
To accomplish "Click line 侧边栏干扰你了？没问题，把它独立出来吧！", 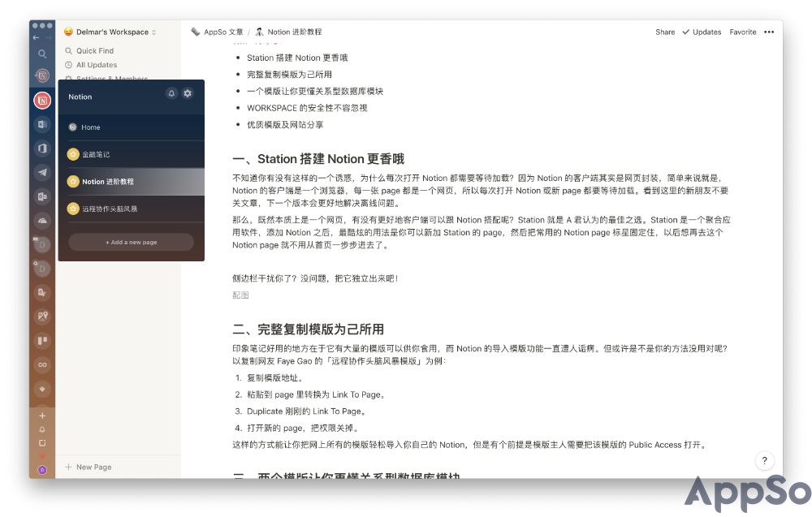I will 315,278.
